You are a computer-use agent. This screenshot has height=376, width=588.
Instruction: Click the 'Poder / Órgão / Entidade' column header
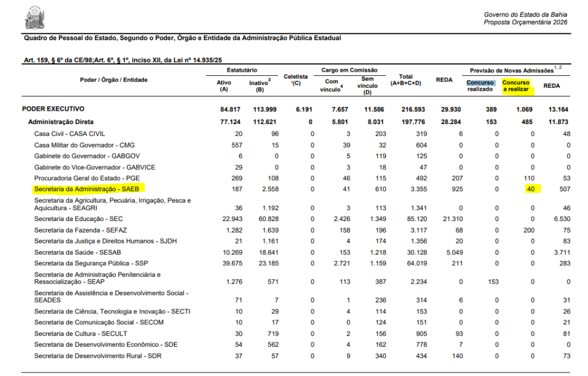[114, 80]
